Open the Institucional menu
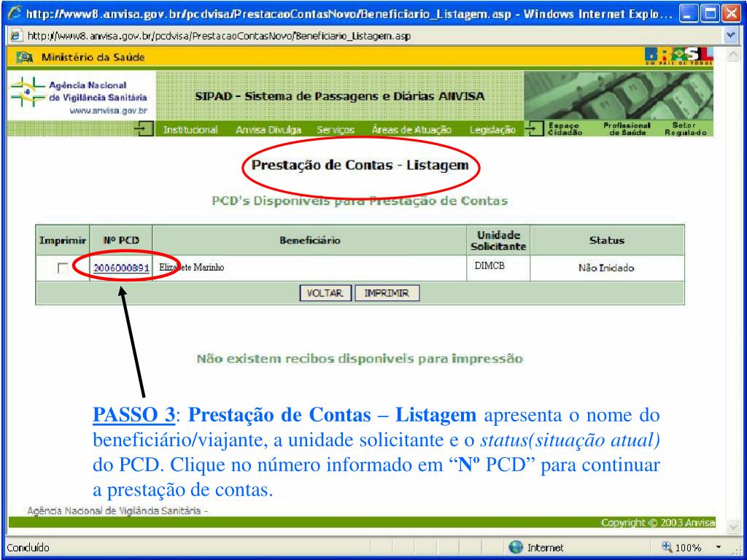Screen dimensions: 747x560 pyautogui.click(x=191, y=130)
